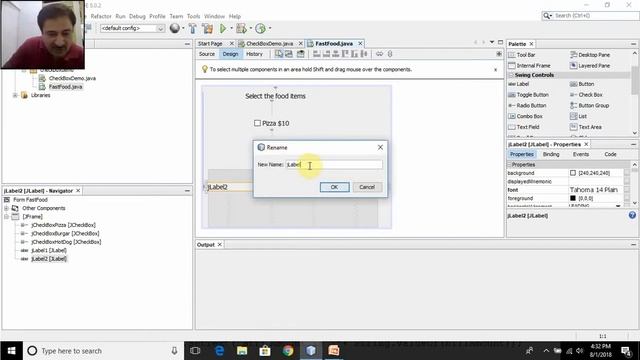Screen dimensions: 640x360
Task: Collapse the Swing Controls palette section
Action: tap(511, 75)
